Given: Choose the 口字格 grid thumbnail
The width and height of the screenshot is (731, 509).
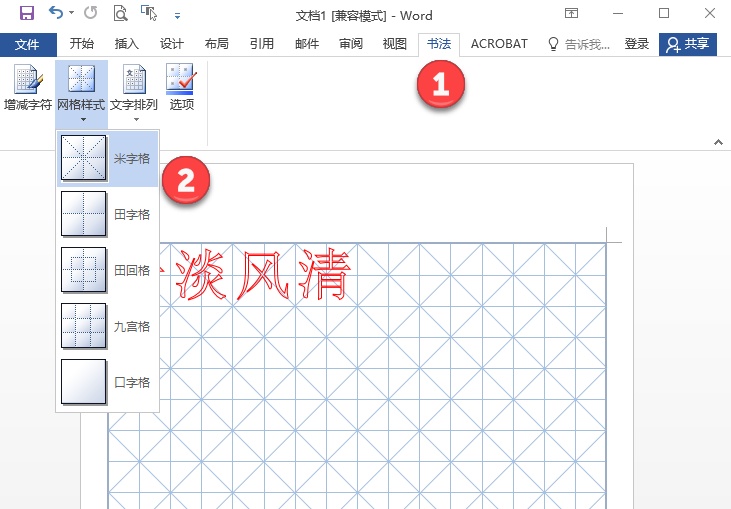Looking at the screenshot, I should click(83, 382).
